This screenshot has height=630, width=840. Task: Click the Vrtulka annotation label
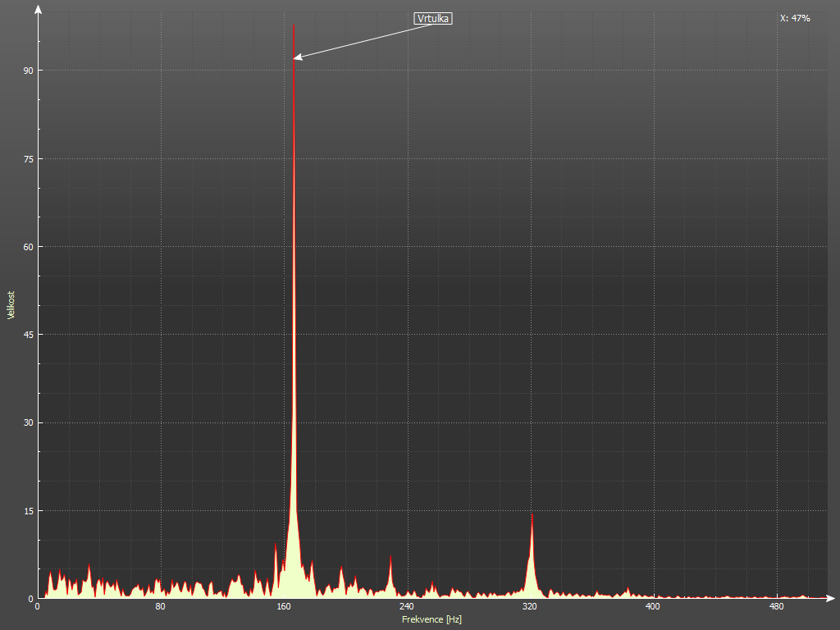[433, 18]
